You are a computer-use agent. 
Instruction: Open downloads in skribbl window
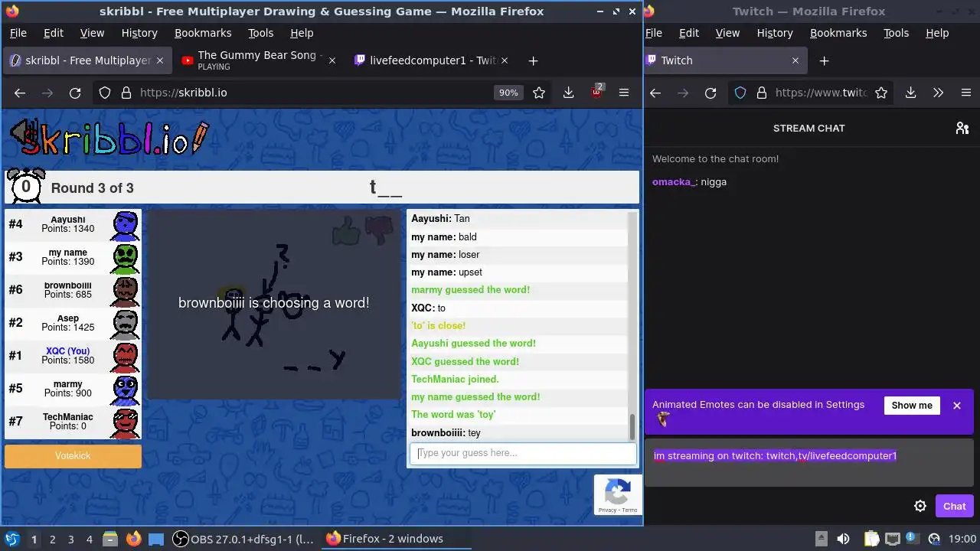click(x=568, y=93)
